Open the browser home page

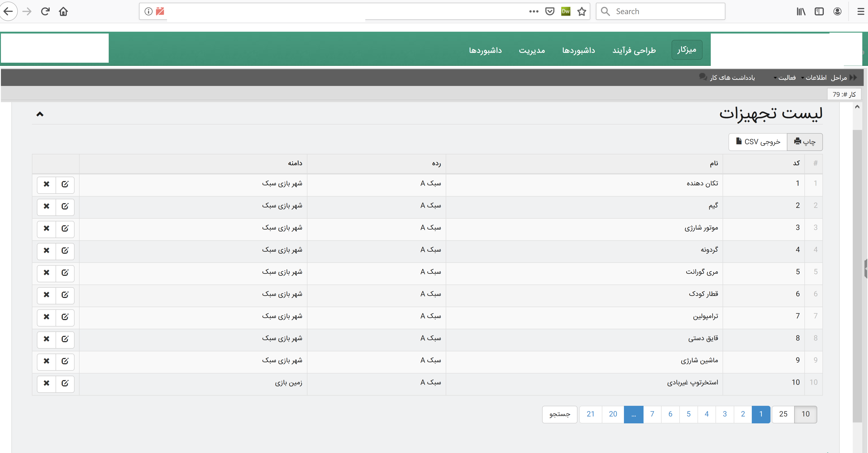coord(63,11)
